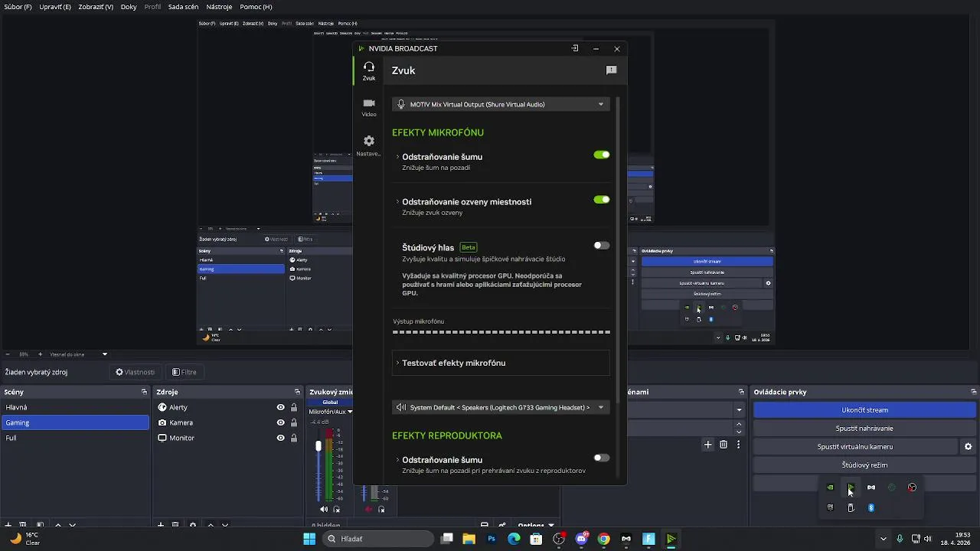Hide the Alerty source with its eye icon
Viewport: 980px width, 551px height.
tap(281, 407)
